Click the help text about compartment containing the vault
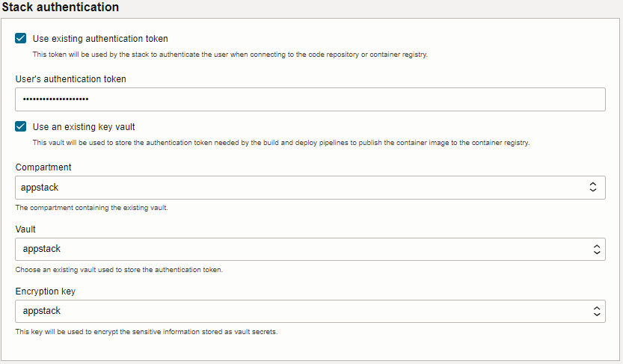Screen dimensions: 623x364 [91, 208]
